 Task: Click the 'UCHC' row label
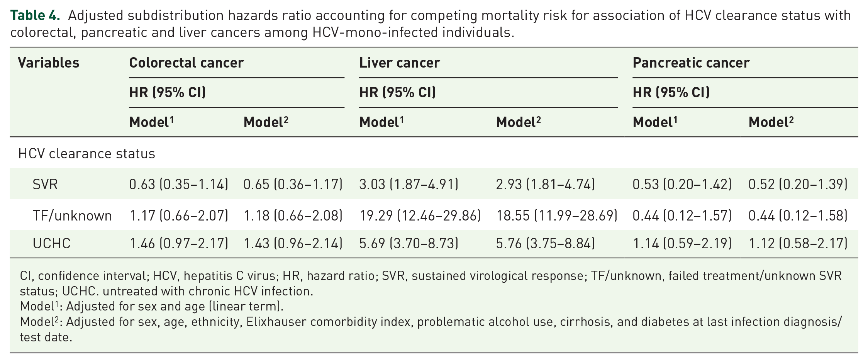52,244
